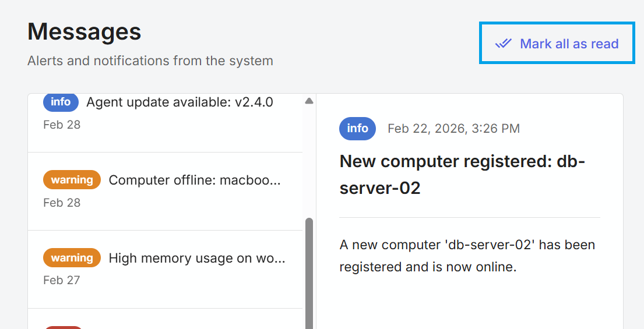The height and width of the screenshot is (329, 644).
Task: Click the "Messages" page heading
Action: (x=85, y=31)
